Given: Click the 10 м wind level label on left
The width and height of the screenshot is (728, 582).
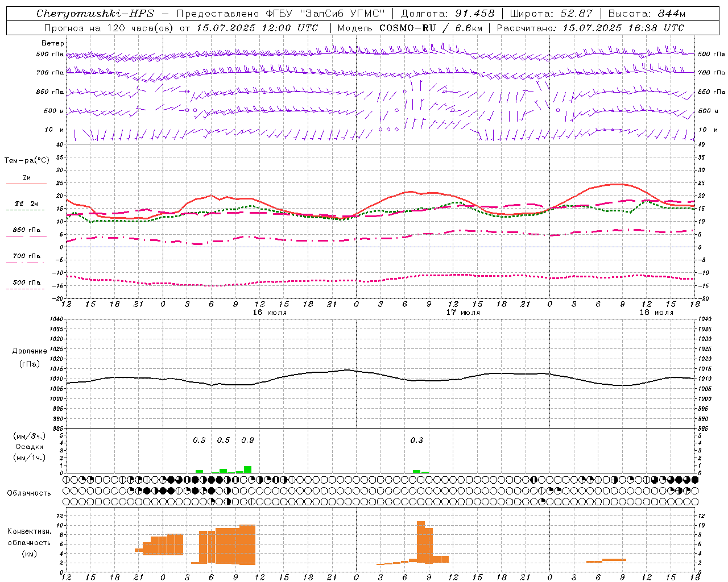Looking at the screenshot, I should 54,130.
